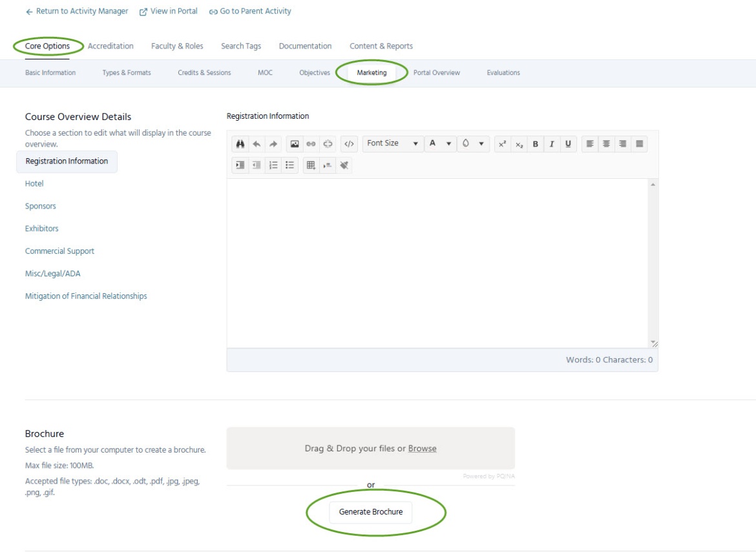Open the Font Size dropdown

coord(393,143)
